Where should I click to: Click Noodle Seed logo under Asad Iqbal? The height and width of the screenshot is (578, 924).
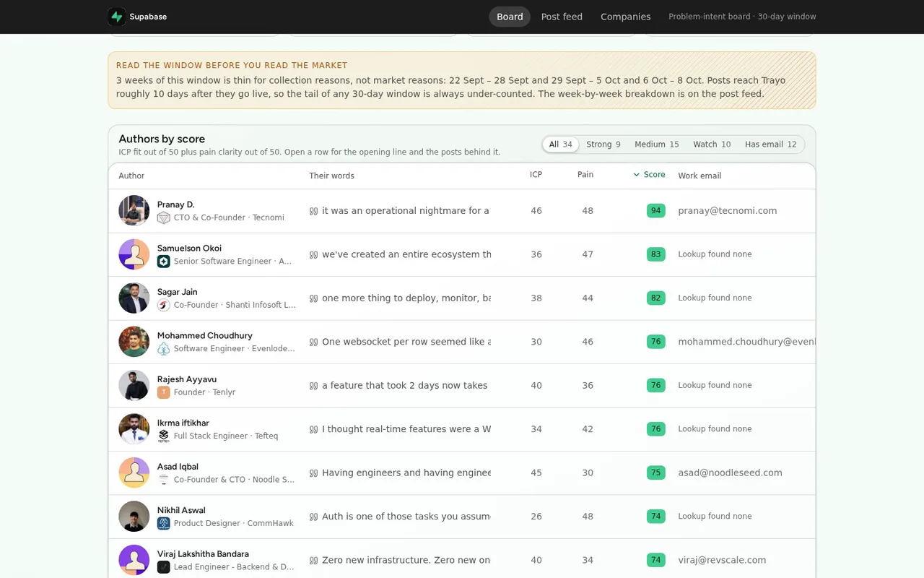point(164,480)
